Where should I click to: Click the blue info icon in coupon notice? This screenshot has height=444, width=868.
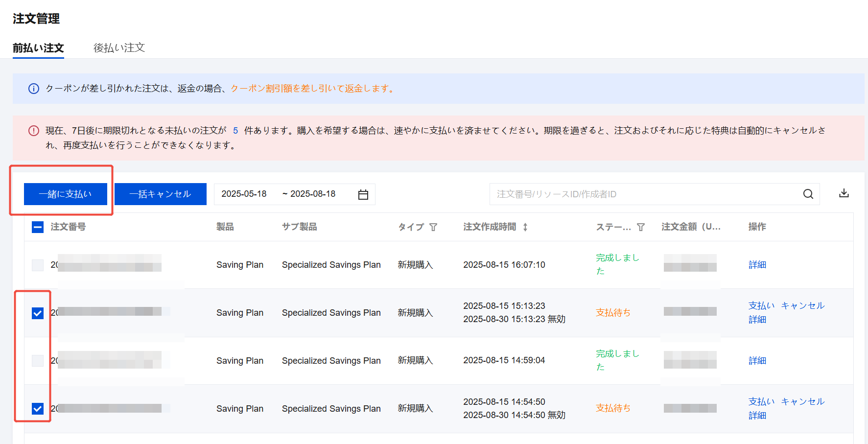click(x=34, y=89)
